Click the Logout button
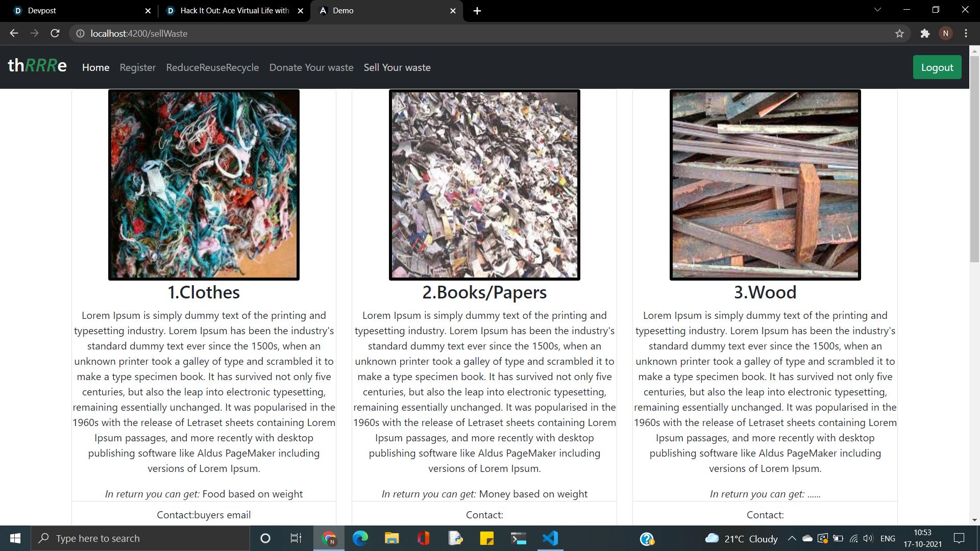 click(x=937, y=67)
